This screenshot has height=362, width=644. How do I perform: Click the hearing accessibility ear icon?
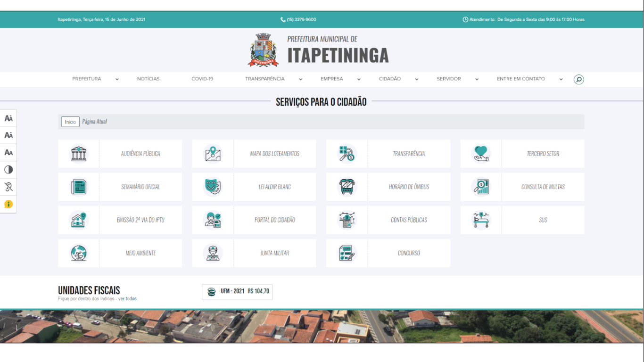(x=8, y=187)
